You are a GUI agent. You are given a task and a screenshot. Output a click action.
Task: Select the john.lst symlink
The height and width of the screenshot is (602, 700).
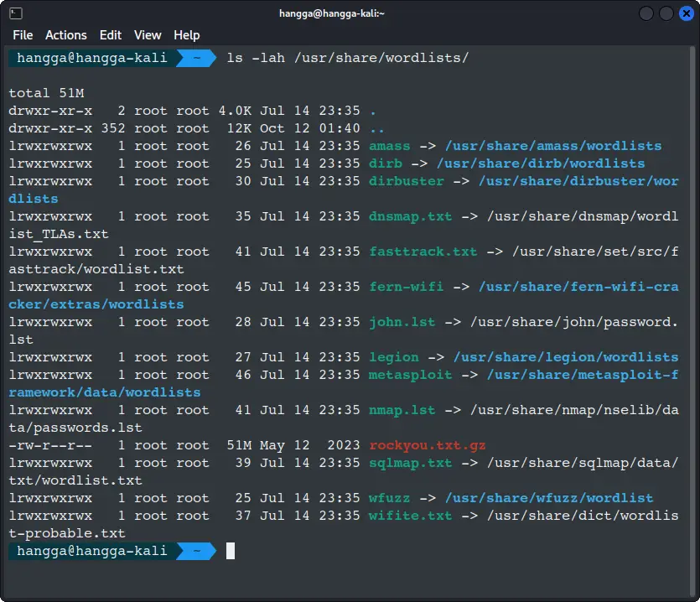tap(400, 321)
